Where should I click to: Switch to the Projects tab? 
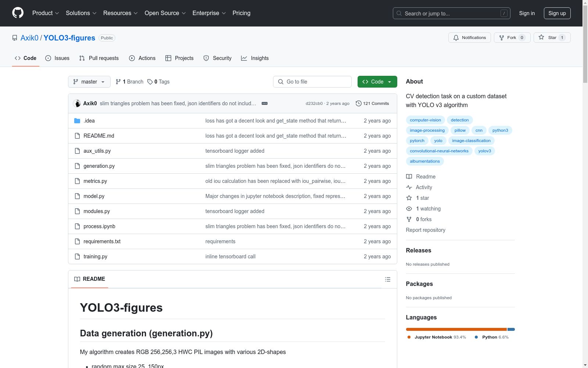179,58
